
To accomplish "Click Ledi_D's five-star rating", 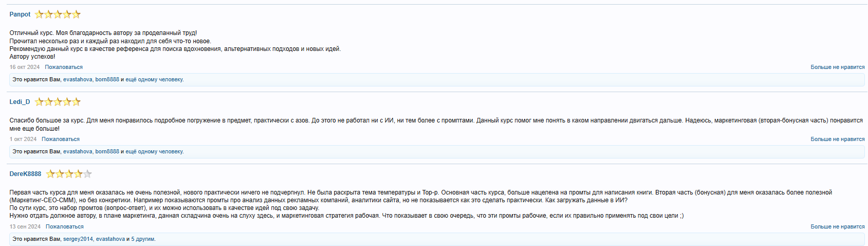I will 58,102.
